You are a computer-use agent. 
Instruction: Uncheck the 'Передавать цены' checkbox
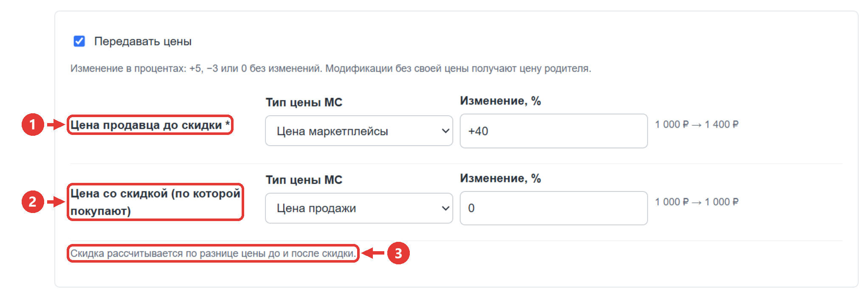point(79,41)
